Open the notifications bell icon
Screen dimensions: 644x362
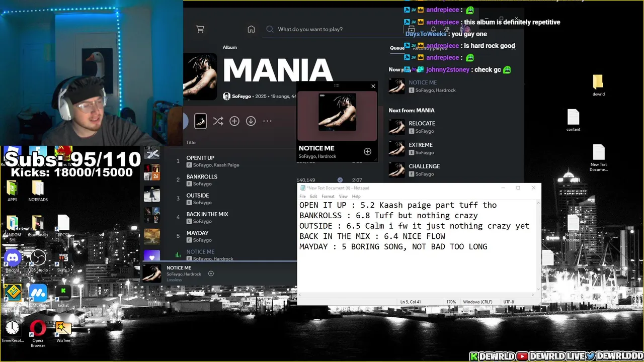click(x=433, y=29)
